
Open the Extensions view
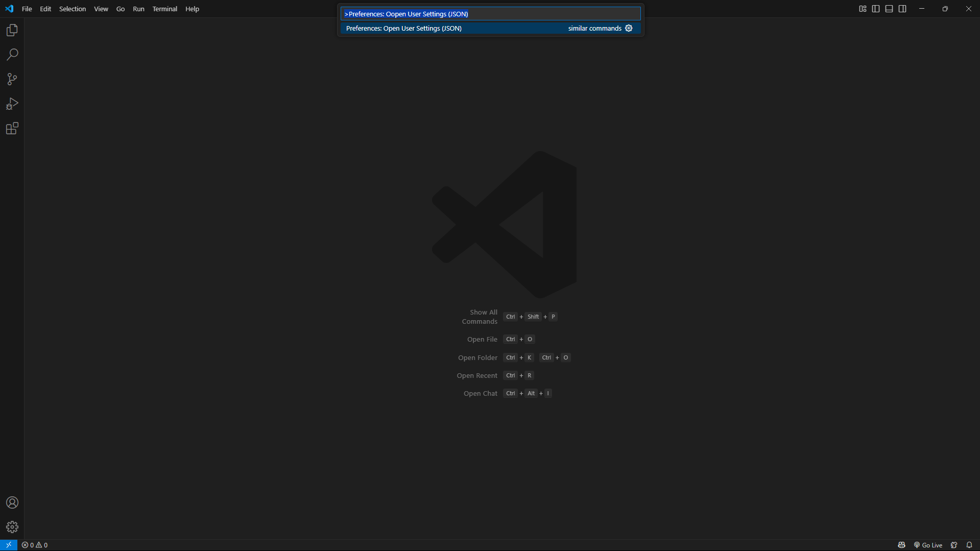12,129
